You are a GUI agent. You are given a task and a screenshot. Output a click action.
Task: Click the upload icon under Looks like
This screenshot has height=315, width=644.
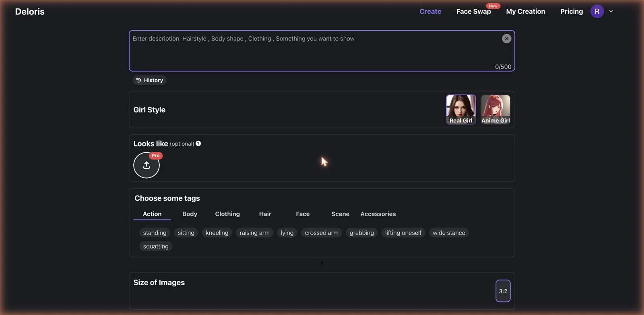pyautogui.click(x=147, y=165)
